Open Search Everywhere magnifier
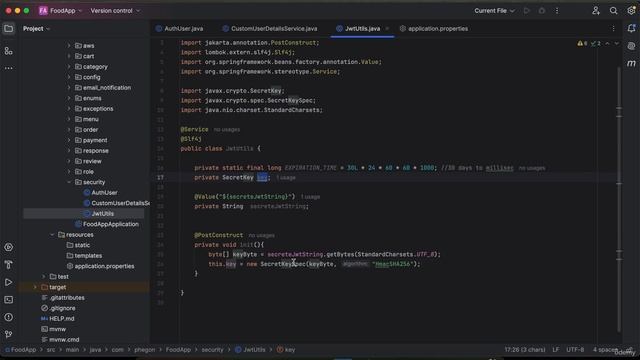 click(613, 11)
